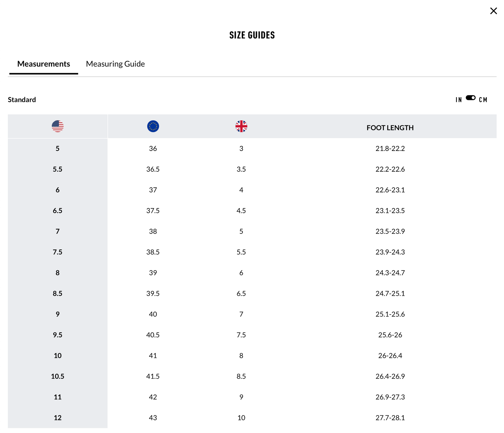Select the Measurements tab
Screen dimensions: 504x433
coord(44,64)
